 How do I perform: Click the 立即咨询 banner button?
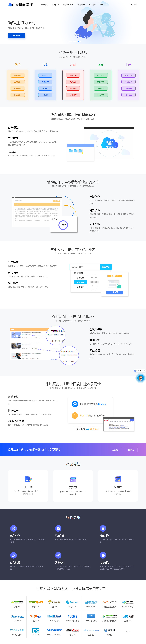[x=131, y=450]
